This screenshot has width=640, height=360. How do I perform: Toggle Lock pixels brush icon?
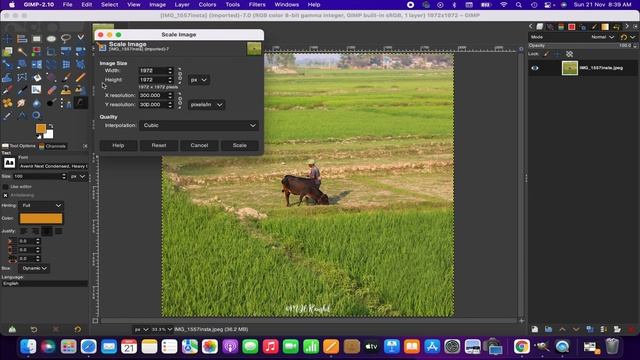[x=546, y=54]
